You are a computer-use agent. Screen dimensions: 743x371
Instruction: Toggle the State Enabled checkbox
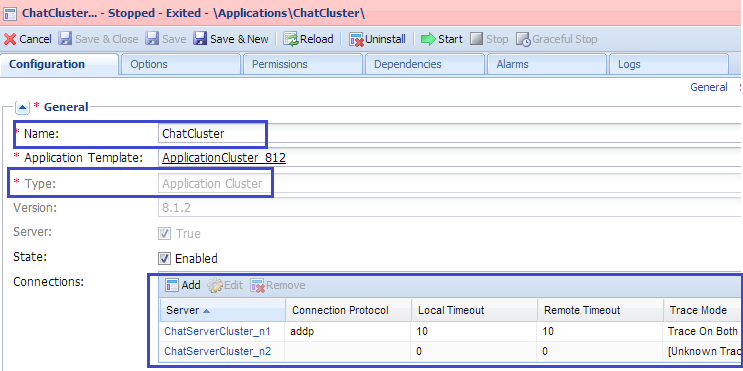[x=164, y=259]
